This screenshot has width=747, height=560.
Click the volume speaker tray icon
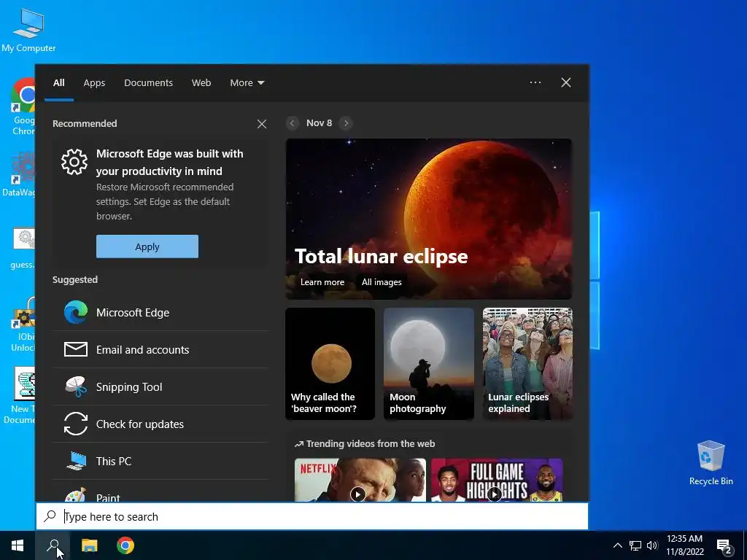(x=652, y=545)
